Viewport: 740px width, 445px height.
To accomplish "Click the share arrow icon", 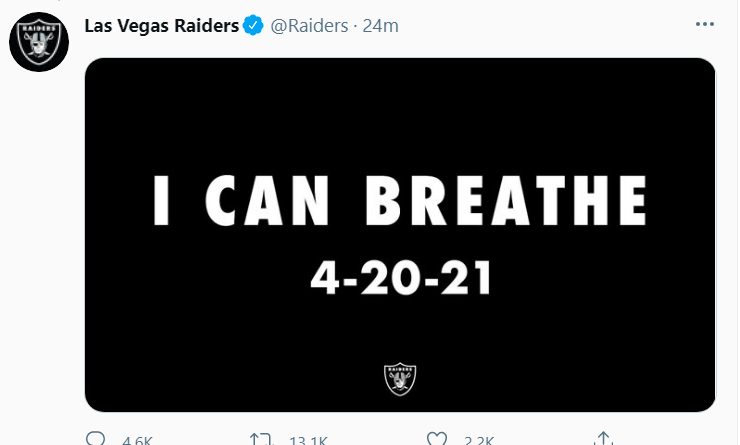I will click(x=602, y=438).
